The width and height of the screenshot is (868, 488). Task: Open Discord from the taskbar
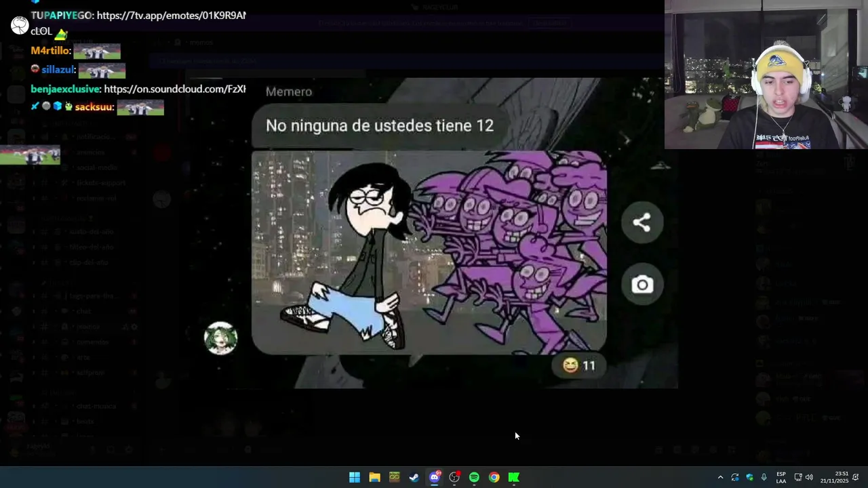pos(434,477)
